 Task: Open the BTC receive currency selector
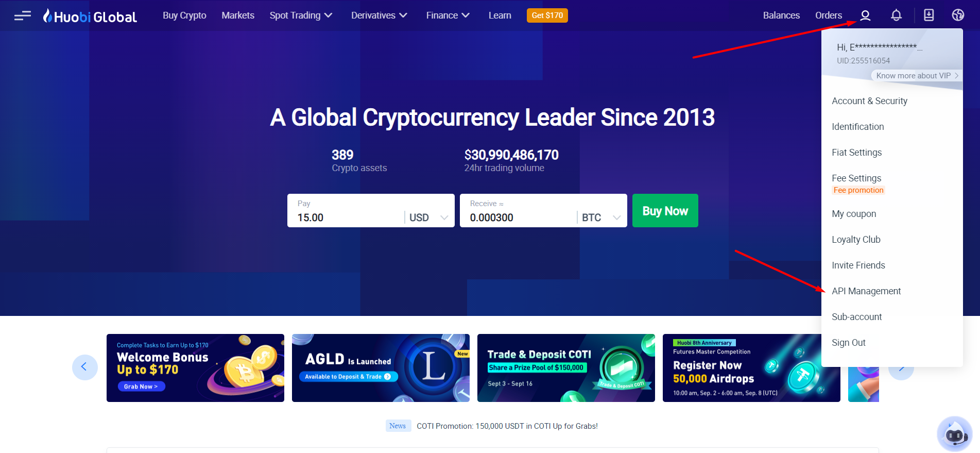(601, 217)
